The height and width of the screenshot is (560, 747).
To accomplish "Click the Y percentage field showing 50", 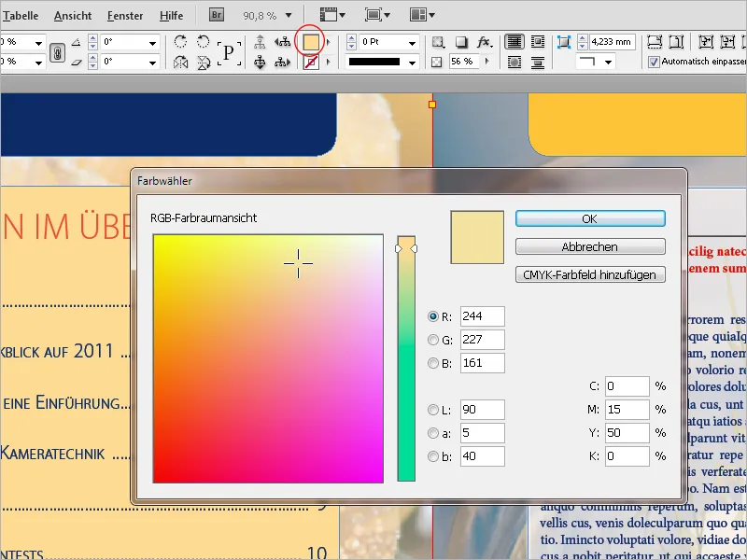I will click(x=627, y=433).
